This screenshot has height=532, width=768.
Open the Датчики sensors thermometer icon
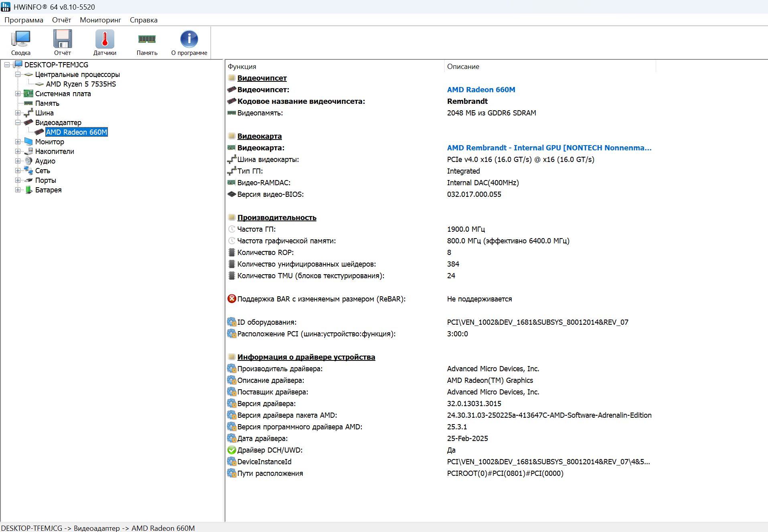point(105,39)
